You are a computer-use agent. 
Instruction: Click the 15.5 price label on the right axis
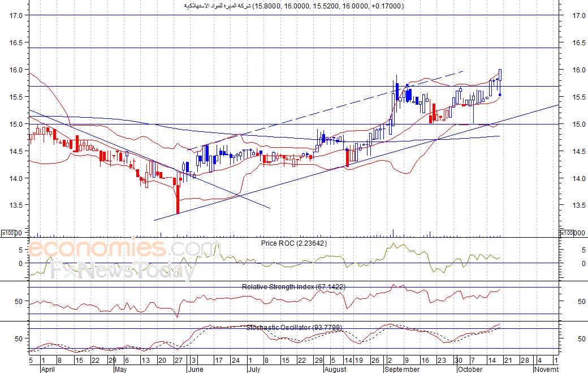point(579,97)
